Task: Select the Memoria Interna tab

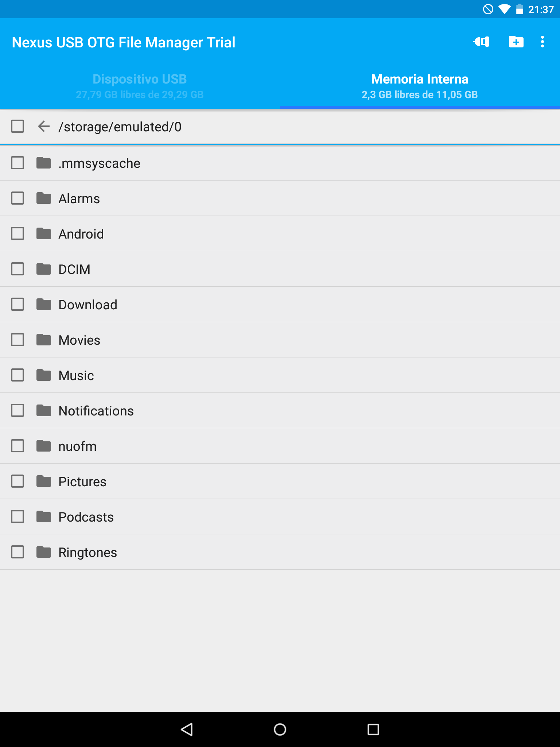Action: point(420,86)
